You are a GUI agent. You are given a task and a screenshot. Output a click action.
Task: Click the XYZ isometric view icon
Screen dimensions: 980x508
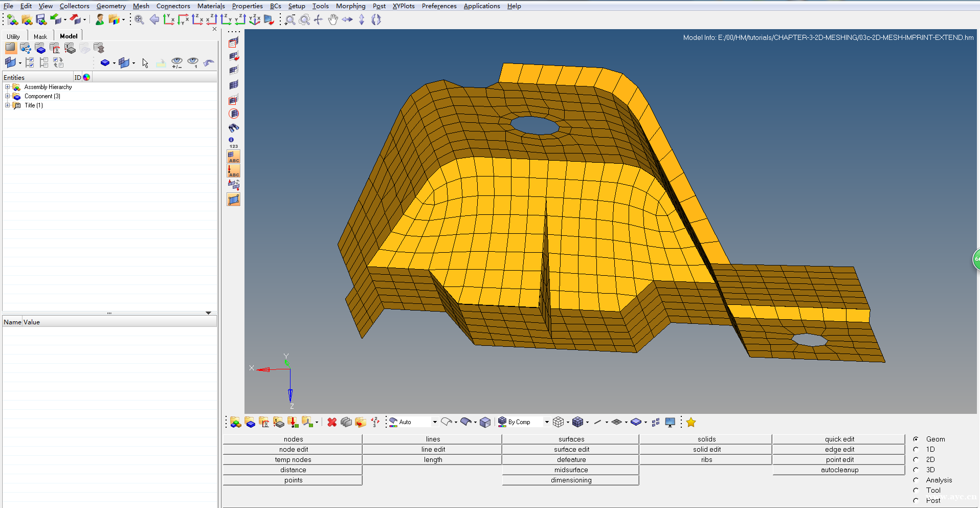[254, 20]
